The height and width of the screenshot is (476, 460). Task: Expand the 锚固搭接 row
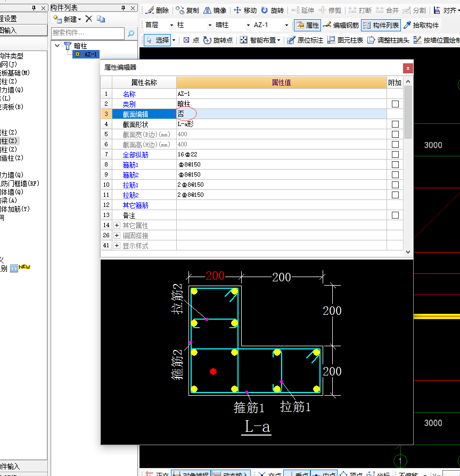(x=117, y=235)
